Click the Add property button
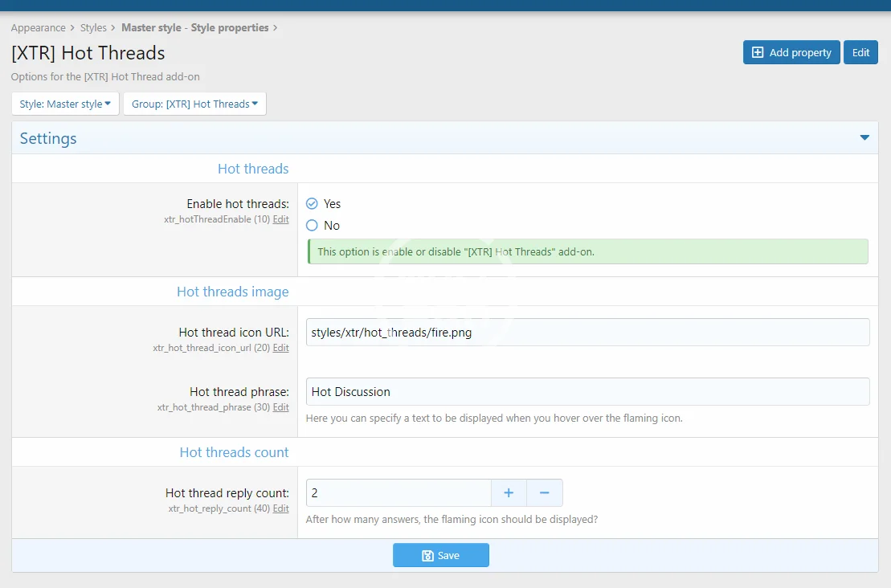 coord(791,52)
